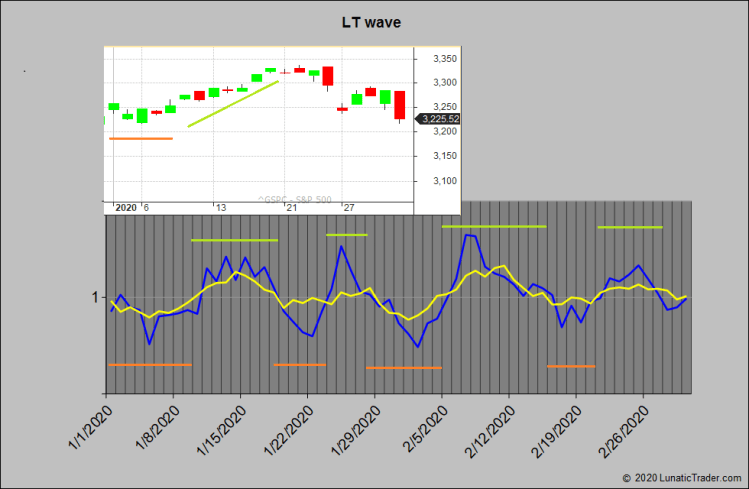Click the highest blue line peak in early February

coord(467,235)
